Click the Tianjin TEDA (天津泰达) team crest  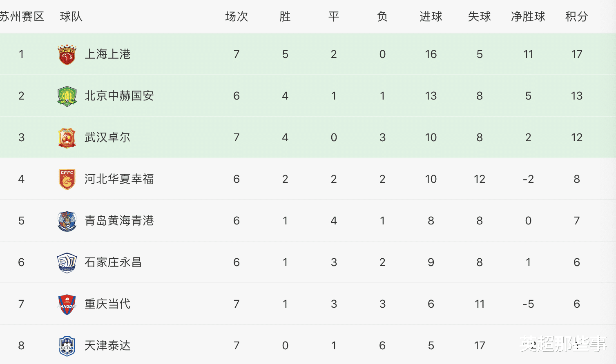click(x=67, y=346)
